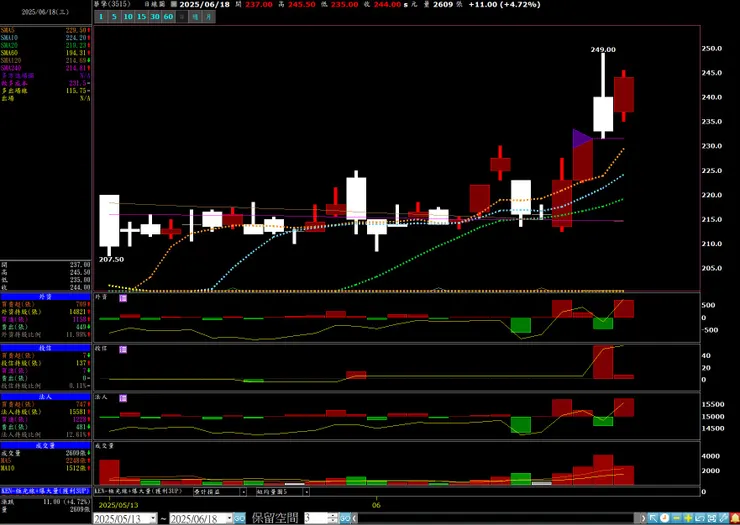Click the purple settings icon in 投信 panel
The width and height of the screenshot is (740, 525).
(123, 349)
